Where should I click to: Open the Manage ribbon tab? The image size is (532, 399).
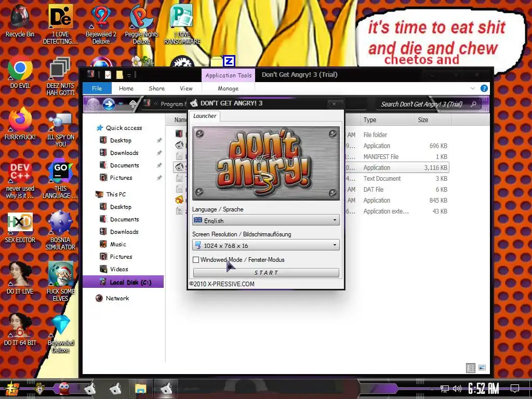point(228,88)
